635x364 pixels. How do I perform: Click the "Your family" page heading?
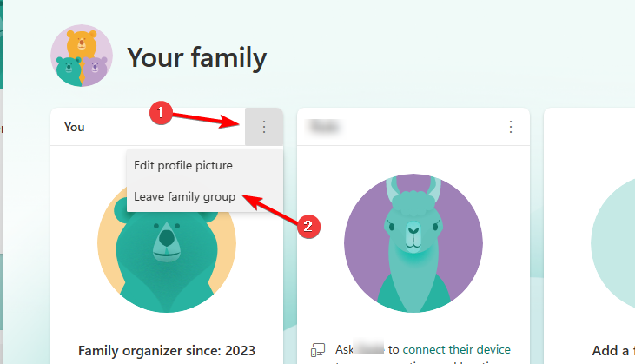(x=196, y=57)
